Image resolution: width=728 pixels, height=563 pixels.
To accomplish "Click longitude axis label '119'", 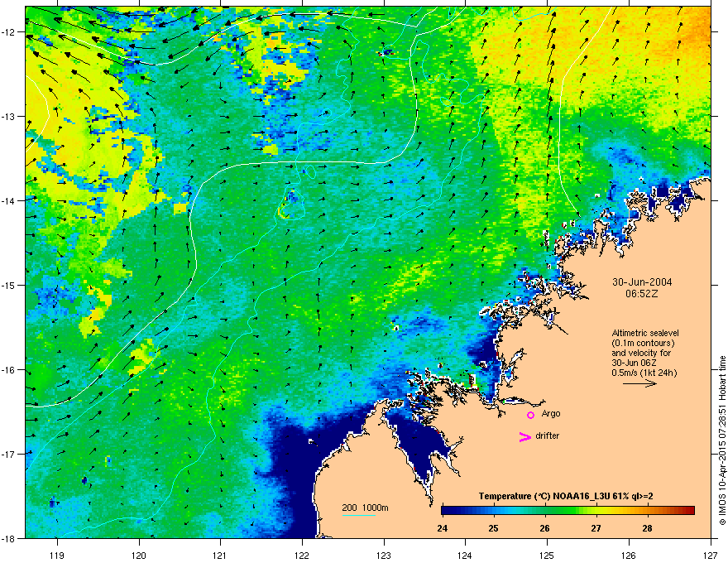I will 57,555.
